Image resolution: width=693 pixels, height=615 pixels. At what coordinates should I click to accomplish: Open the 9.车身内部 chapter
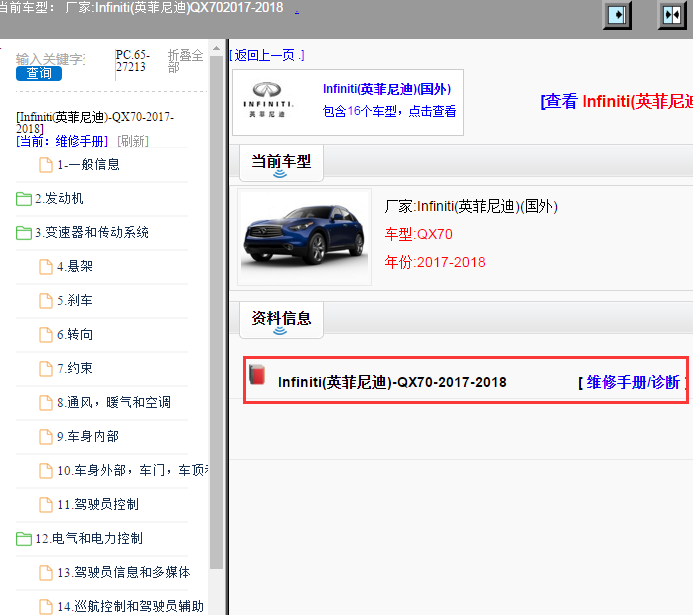point(88,436)
